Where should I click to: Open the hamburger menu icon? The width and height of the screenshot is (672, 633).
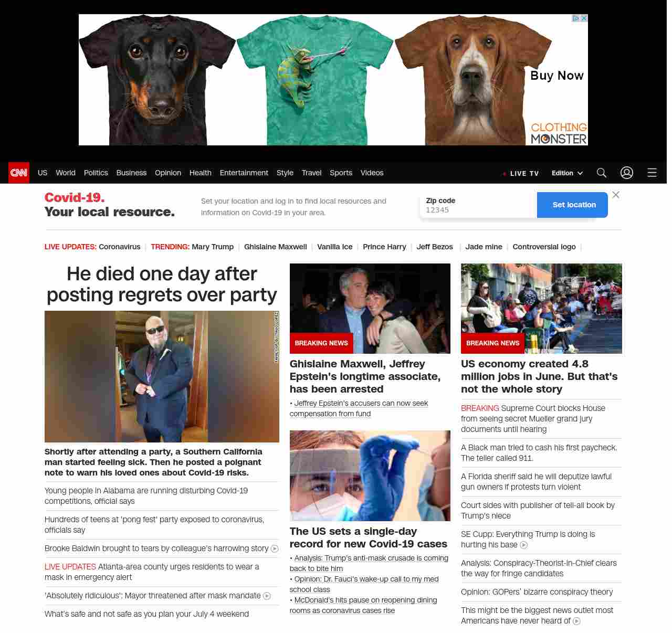tap(652, 173)
